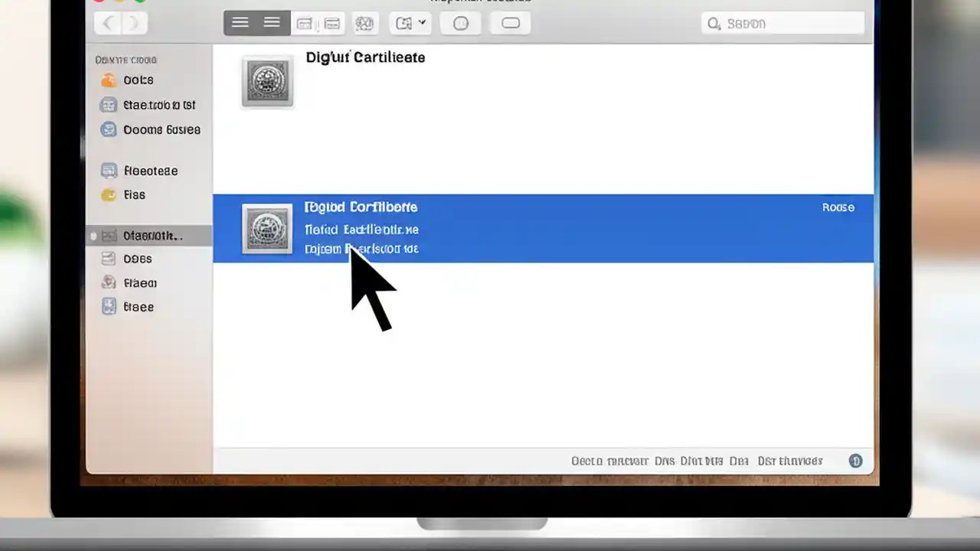980x551 pixels.
Task: Click the info circle icon in the toolbar
Action: tap(460, 23)
